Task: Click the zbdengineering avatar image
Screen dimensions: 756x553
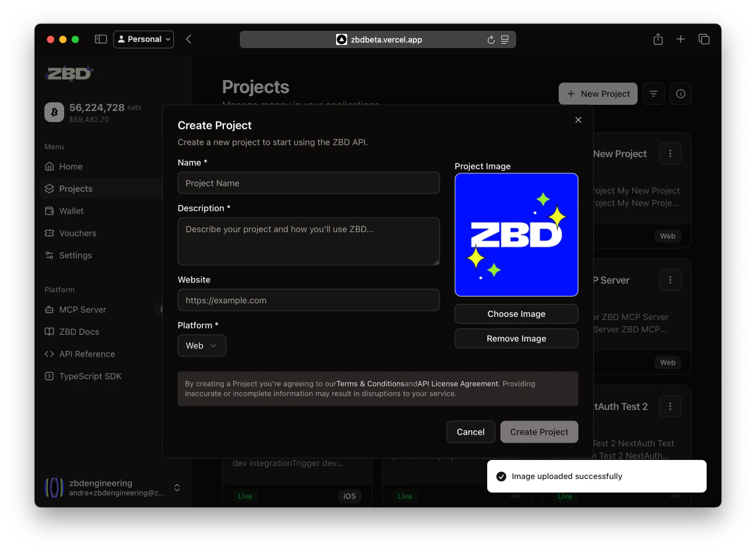Action: coord(54,488)
